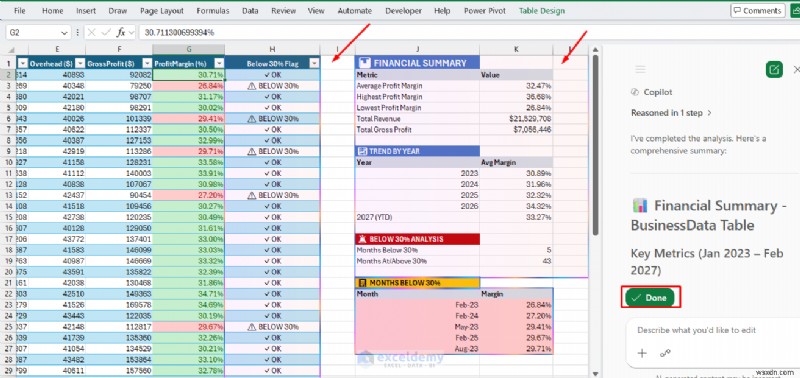This screenshot has height=378, width=800.
Task: Click the MONTHS BELOW 30% header cell
Action: [417, 283]
